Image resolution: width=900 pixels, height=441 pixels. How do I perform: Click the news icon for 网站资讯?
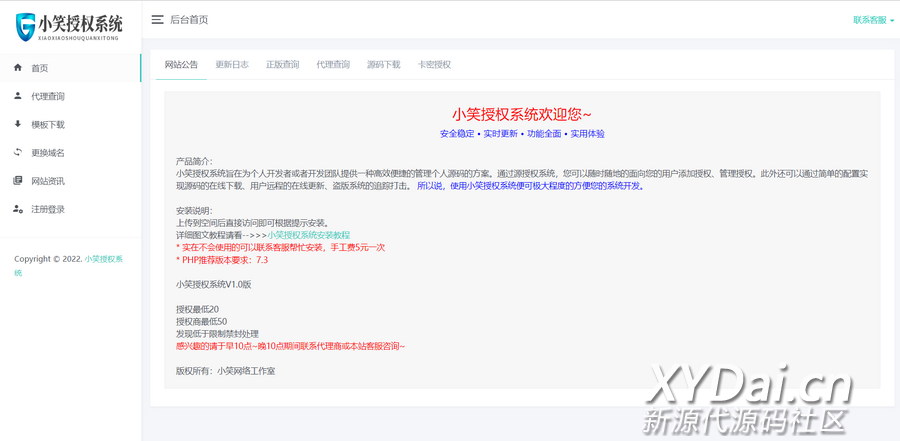[x=18, y=181]
